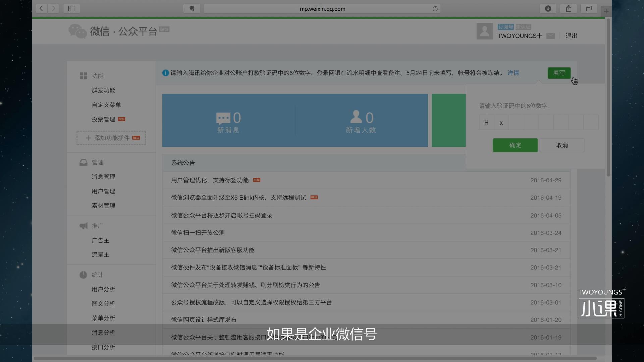
Task: Cancel the popup via 取消
Action: (x=562, y=145)
